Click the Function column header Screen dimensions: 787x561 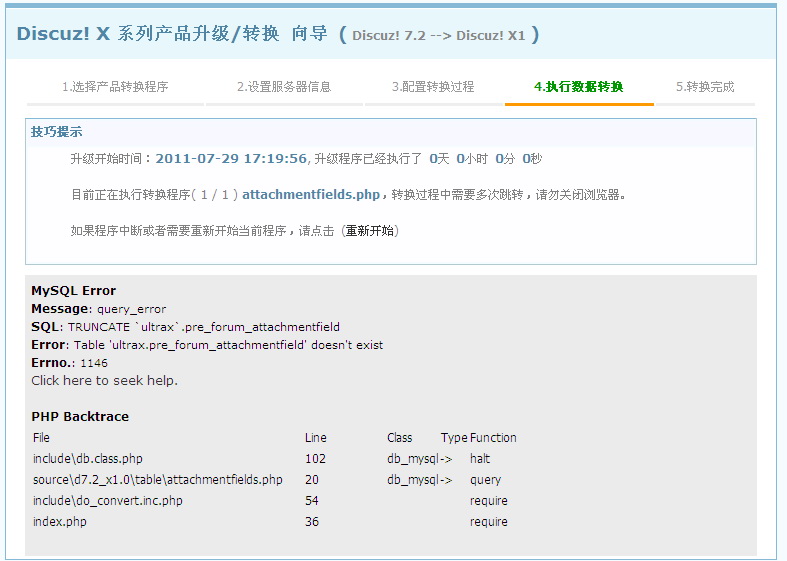click(493, 438)
